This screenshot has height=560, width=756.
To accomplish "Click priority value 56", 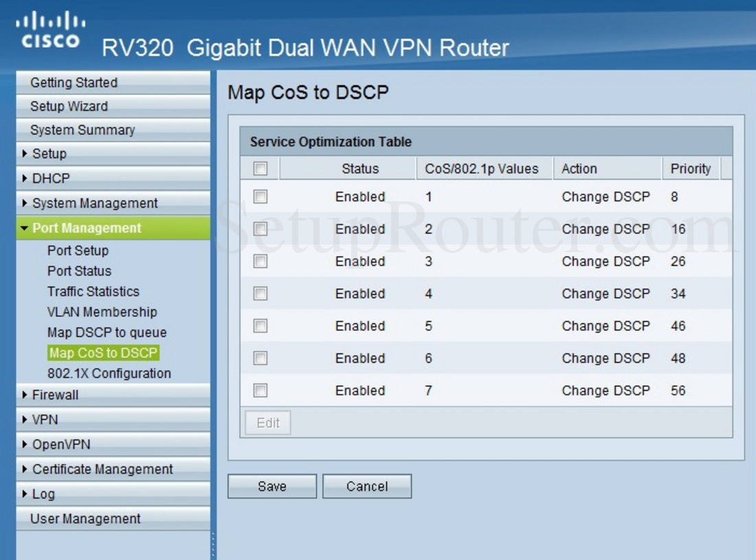I will pyautogui.click(x=678, y=390).
